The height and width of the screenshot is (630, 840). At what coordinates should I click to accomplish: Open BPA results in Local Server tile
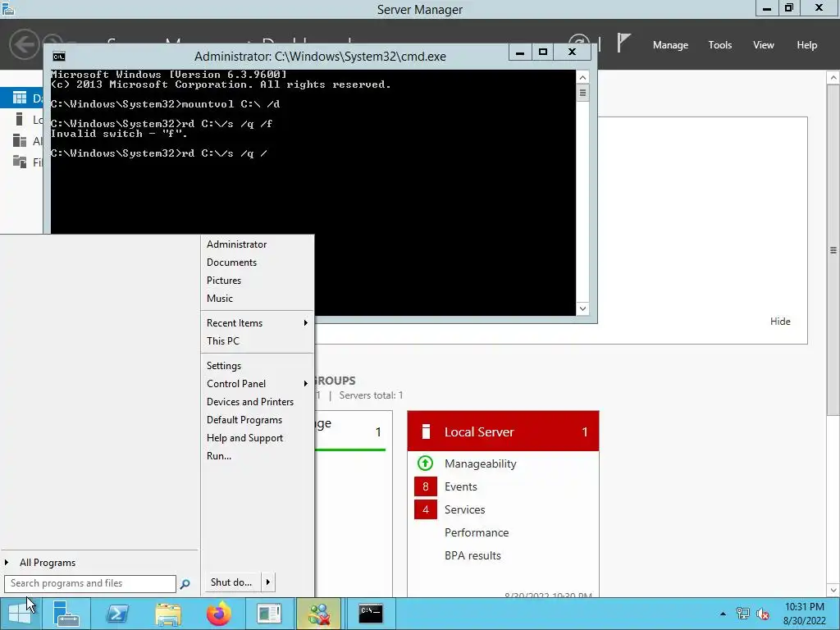click(472, 555)
